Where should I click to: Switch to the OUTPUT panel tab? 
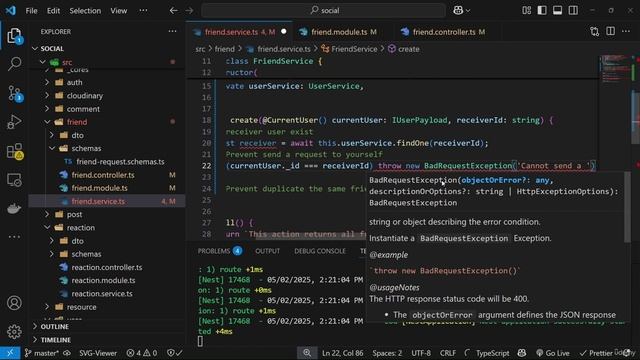pos(268,251)
